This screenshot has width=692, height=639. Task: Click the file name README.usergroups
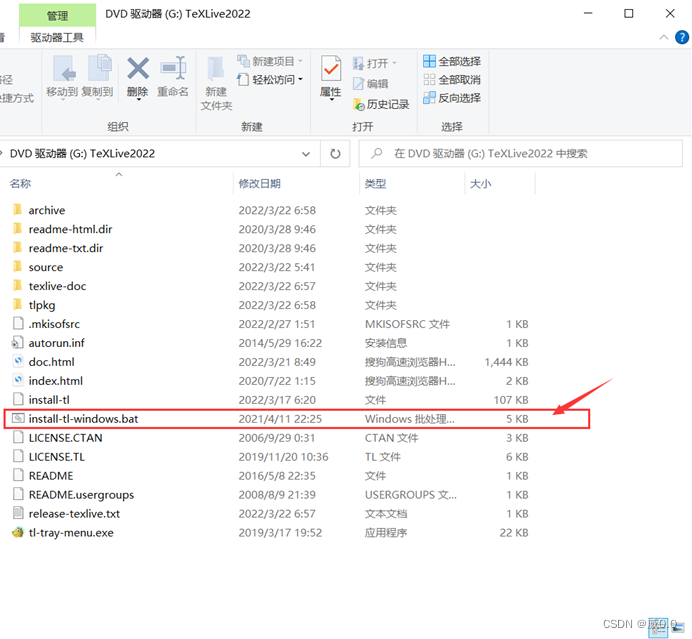tap(81, 495)
